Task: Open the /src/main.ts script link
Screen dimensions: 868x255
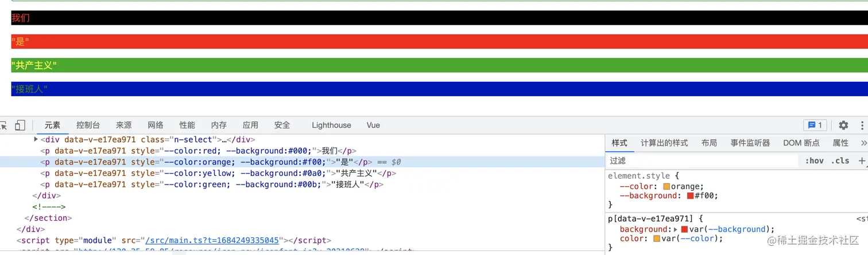Action: point(212,241)
